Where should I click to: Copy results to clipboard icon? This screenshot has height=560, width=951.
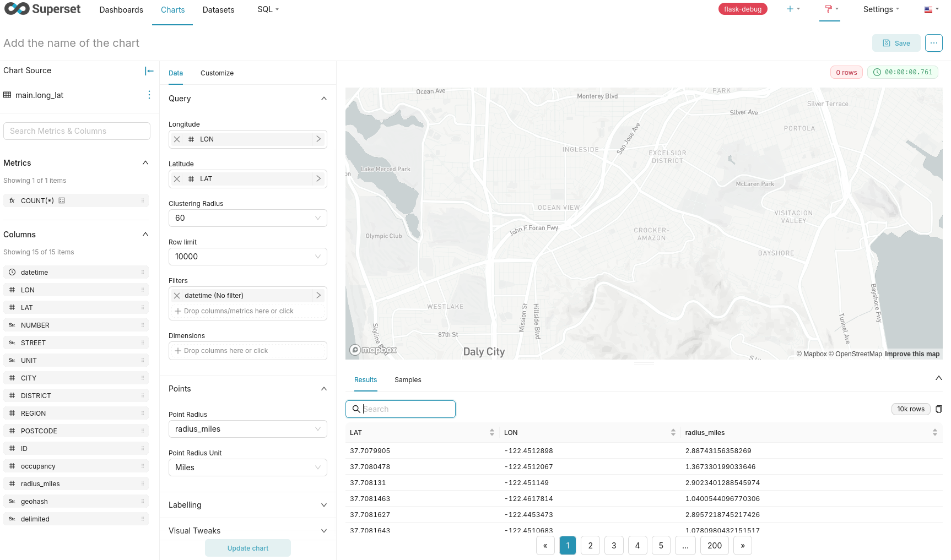click(x=939, y=409)
